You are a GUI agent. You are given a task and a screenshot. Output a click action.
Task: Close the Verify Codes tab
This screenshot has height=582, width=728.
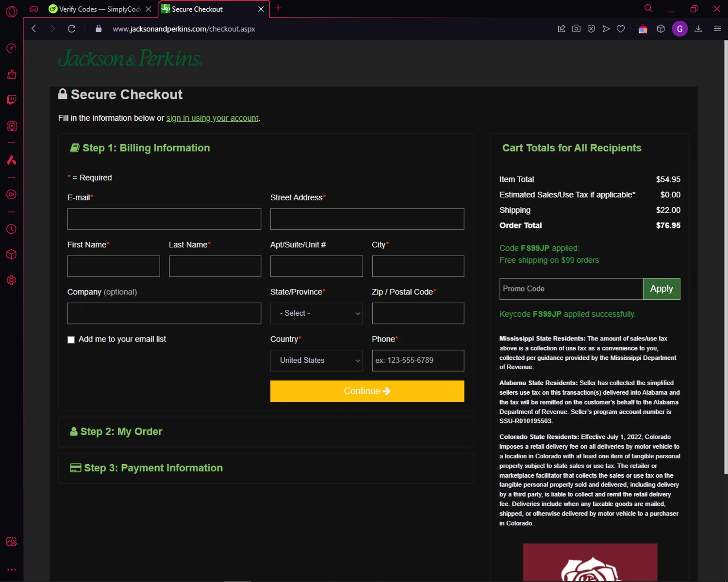tap(149, 9)
